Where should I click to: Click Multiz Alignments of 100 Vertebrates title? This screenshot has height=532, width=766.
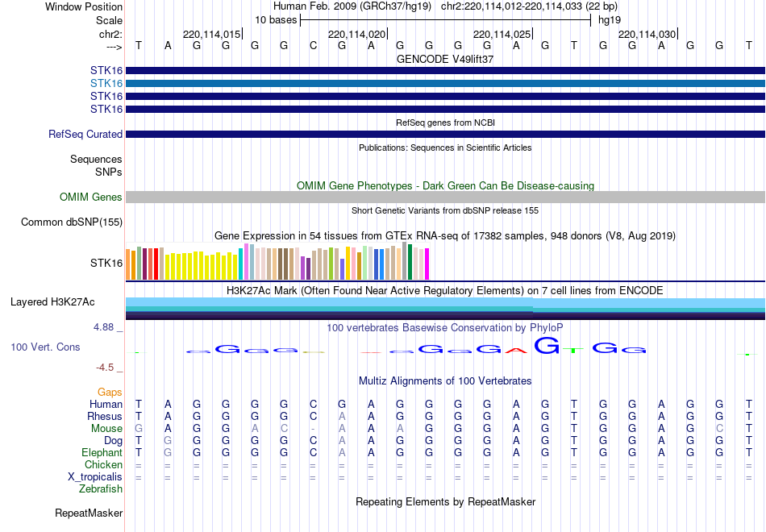pos(445,381)
